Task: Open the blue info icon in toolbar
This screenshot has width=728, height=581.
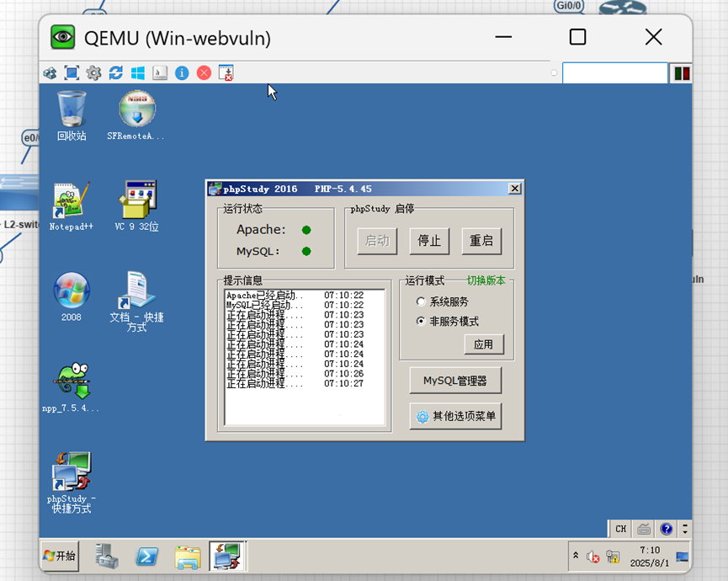Action: click(182, 73)
